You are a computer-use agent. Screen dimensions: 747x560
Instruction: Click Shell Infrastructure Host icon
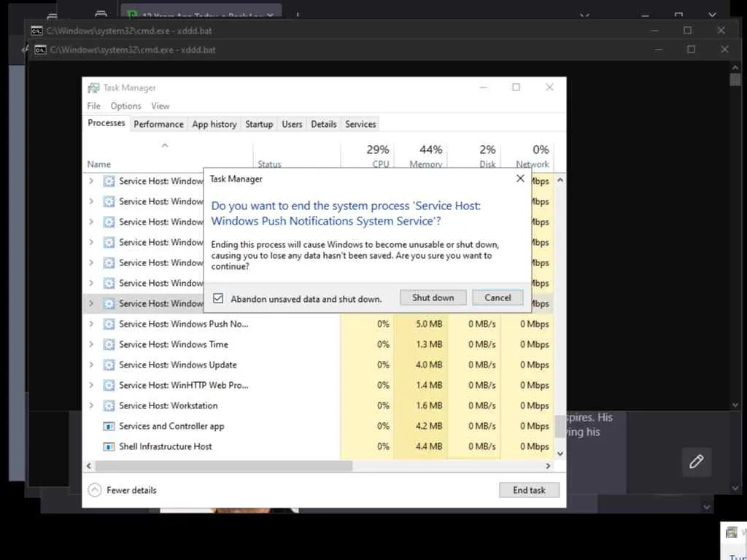109,447
